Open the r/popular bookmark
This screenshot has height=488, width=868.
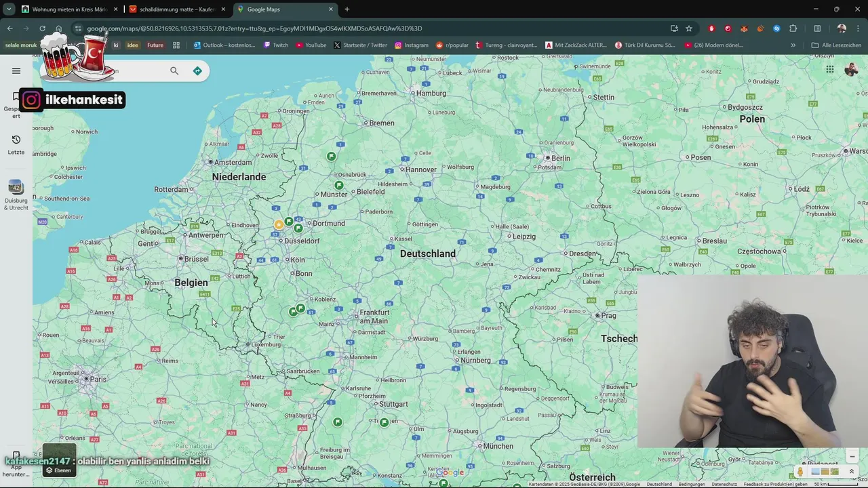pos(452,45)
